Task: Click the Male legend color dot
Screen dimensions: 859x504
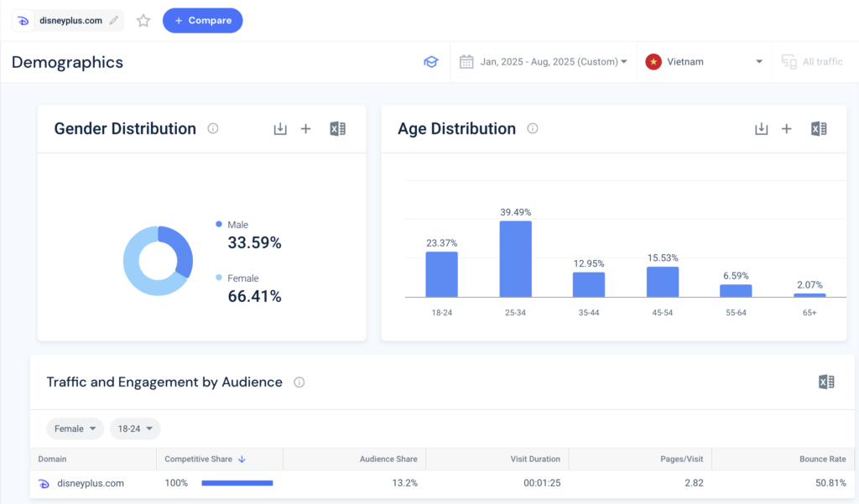Action: (x=219, y=224)
